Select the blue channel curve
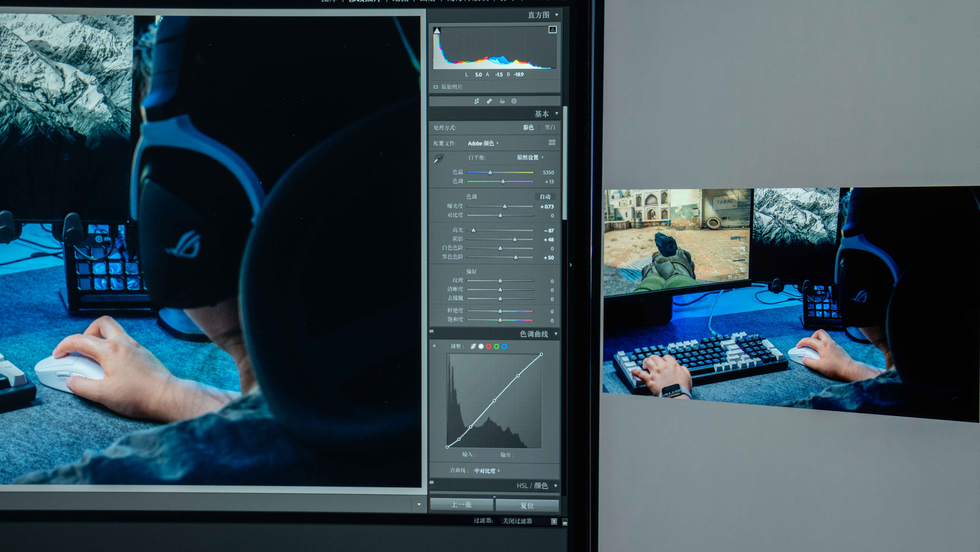980x552 pixels. point(504,346)
